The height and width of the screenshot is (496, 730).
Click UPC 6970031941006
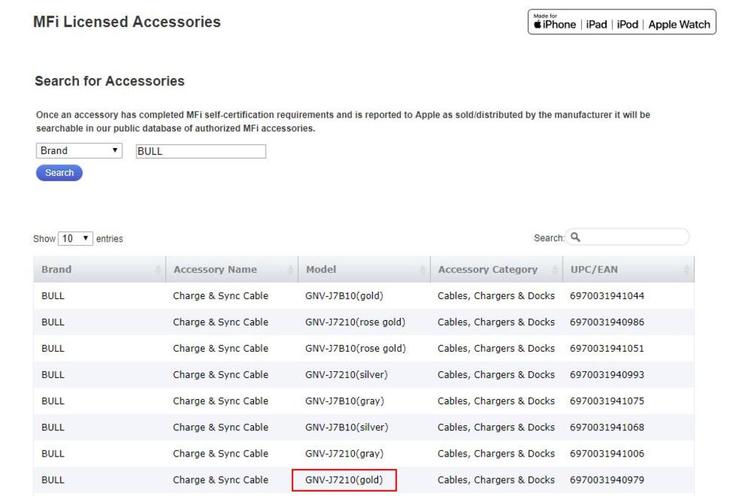tap(607, 454)
